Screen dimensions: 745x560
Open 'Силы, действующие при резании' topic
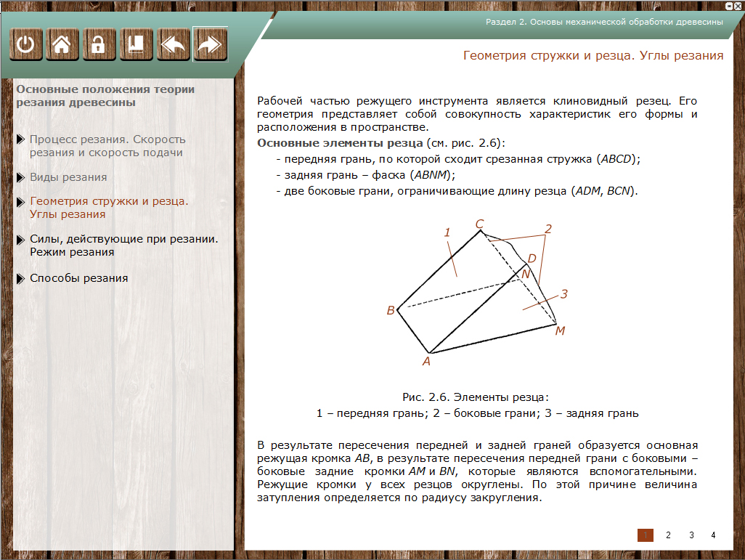click(x=123, y=245)
